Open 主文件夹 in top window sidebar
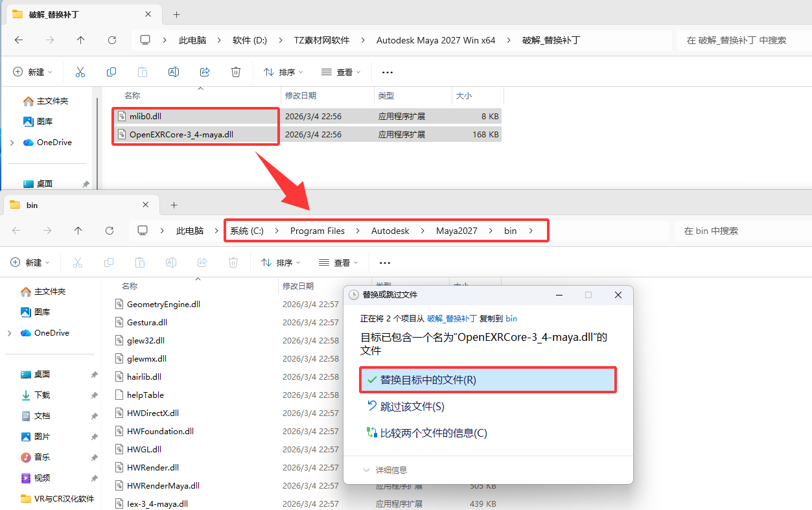 (x=45, y=101)
